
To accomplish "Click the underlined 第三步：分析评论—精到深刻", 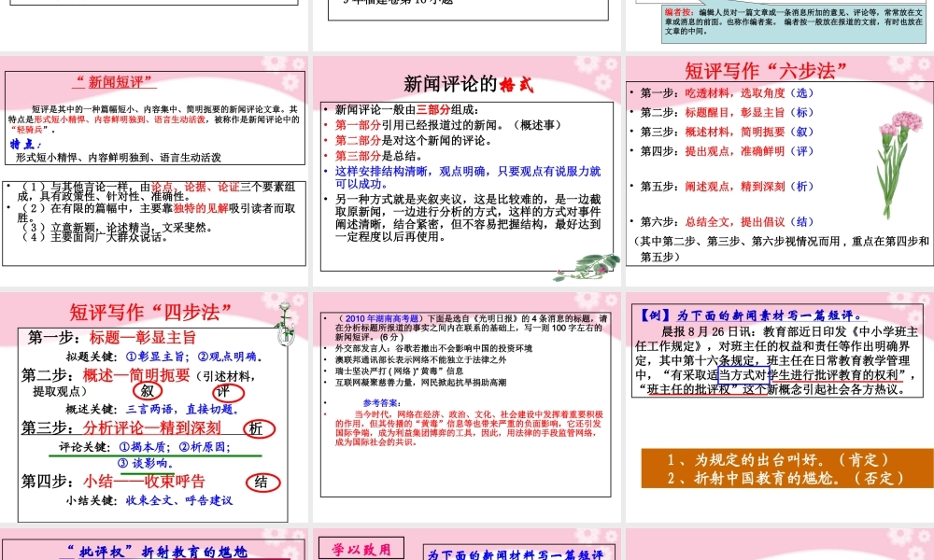I will pos(120,427).
